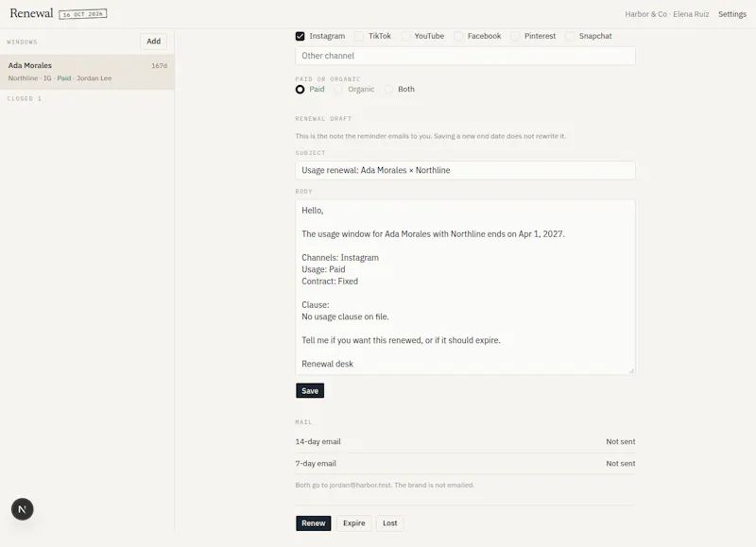Click the 16 Oct 2026 date badge
The height and width of the screenshot is (547, 756).
[x=83, y=14]
